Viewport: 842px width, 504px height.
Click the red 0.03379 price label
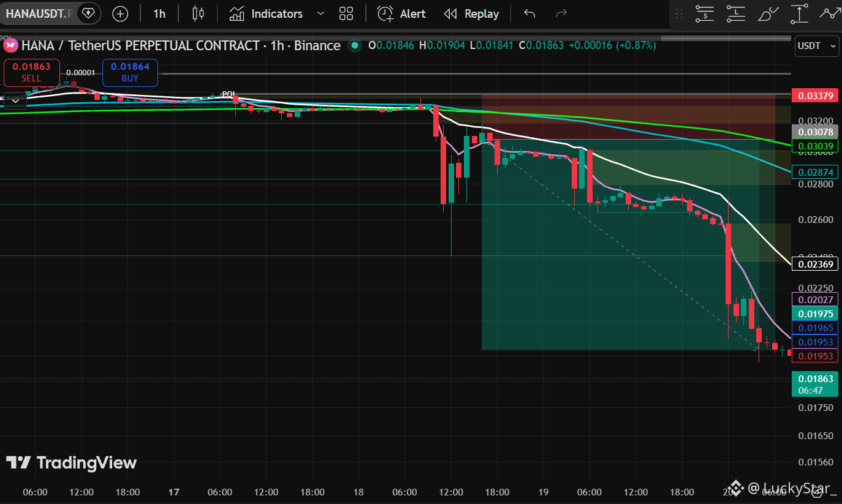click(815, 96)
